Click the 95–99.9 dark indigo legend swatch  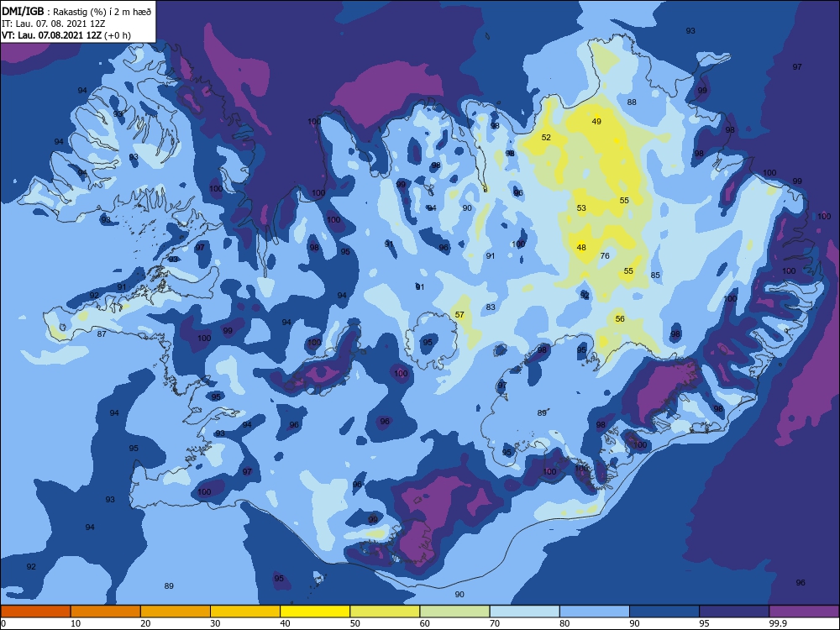click(x=734, y=612)
